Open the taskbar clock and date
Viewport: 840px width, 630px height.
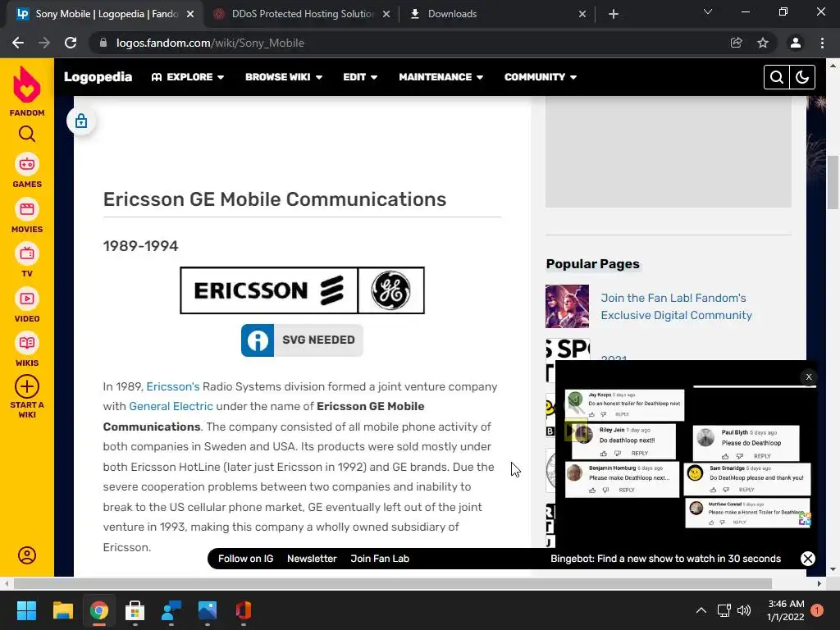pyautogui.click(x=786, y=610)
